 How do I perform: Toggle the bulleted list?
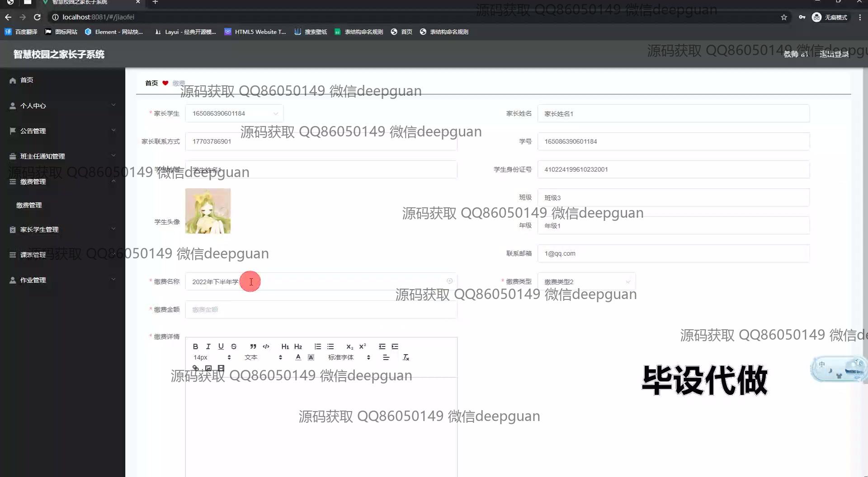pyautogui.click(x=330, y=346)
